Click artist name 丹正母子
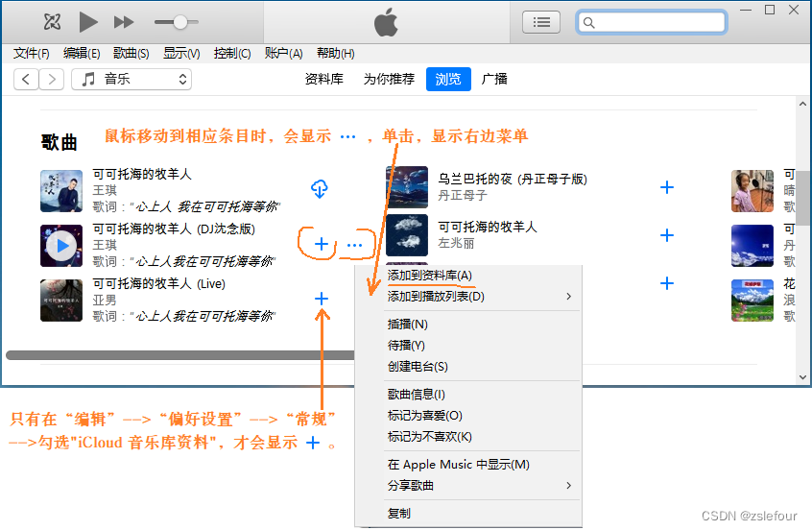 463,195
